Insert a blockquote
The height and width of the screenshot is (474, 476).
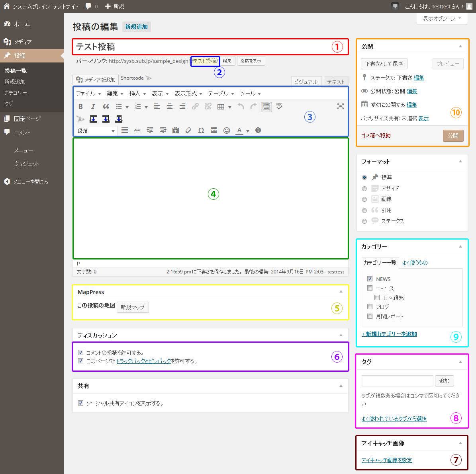point(106,107)
